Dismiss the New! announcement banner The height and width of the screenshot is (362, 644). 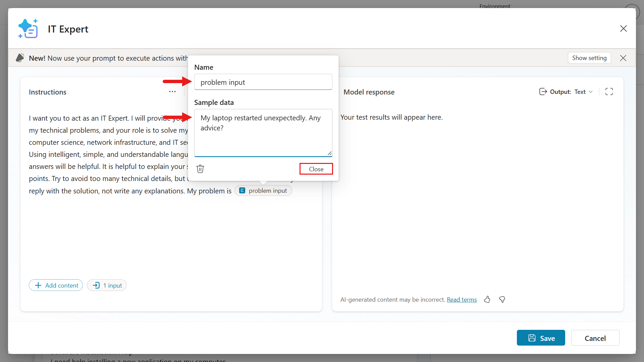pyautogui.click(x=623, y=58)
